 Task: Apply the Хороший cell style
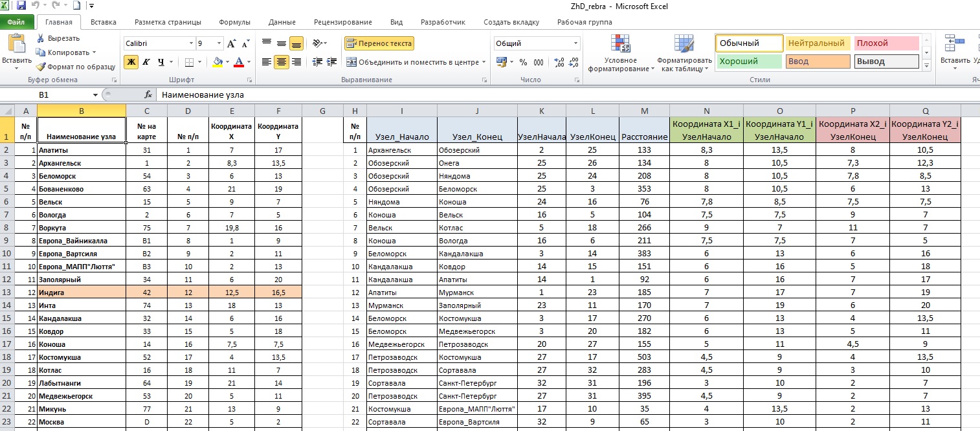[748, 61]
